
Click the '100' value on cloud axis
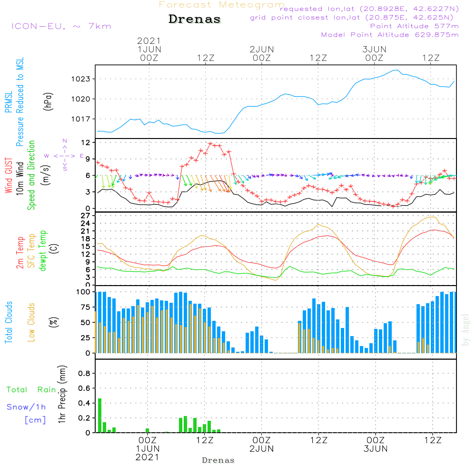point(83,292)
